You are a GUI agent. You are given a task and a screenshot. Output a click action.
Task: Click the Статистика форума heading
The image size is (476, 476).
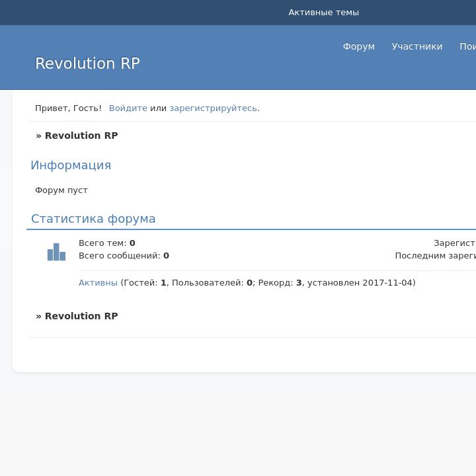93,219
